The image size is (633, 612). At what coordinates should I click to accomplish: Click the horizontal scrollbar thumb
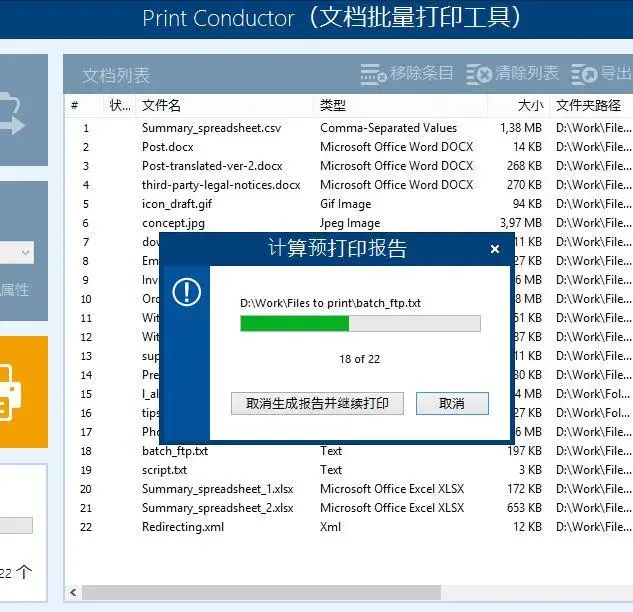tap(262, 593)
